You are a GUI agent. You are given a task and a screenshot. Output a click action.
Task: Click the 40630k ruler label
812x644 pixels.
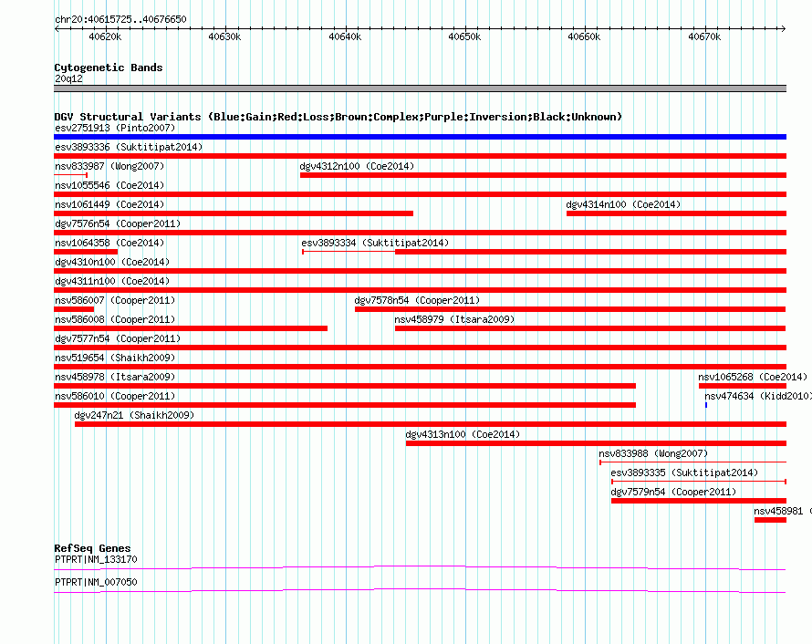[x=224, y=36]
